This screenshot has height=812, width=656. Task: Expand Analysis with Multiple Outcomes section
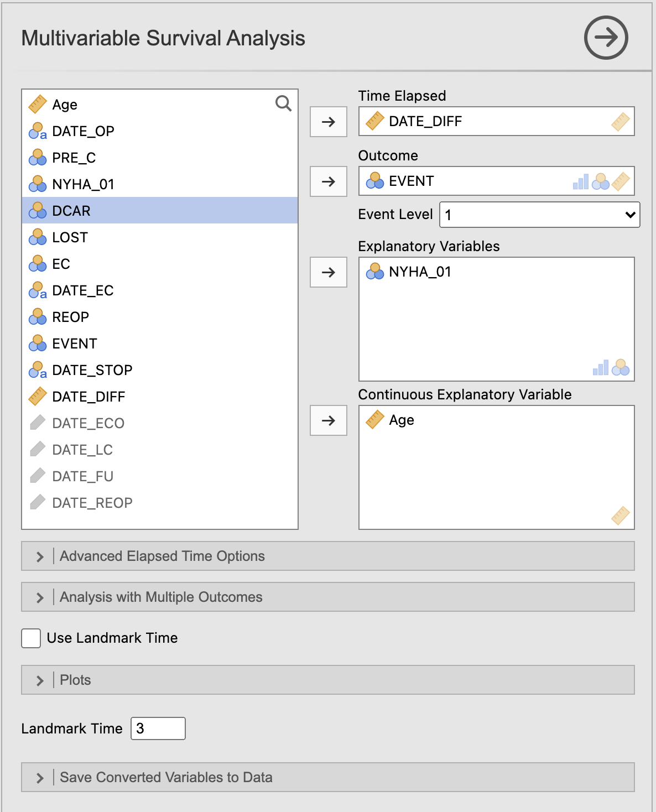pos(328,597)
